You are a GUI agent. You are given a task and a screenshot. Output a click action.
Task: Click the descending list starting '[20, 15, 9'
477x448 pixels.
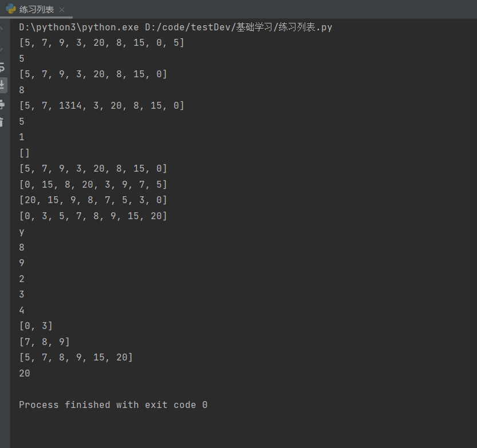(93, 200)
